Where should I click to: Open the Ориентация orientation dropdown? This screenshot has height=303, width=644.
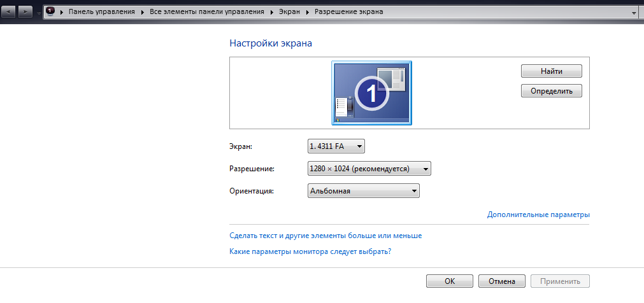363,190
